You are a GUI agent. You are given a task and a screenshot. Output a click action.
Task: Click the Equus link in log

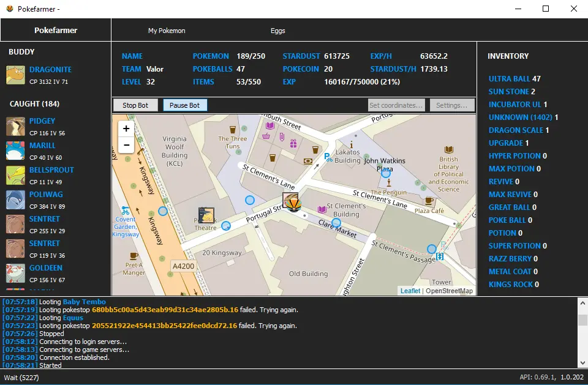(x=73, y=318)
